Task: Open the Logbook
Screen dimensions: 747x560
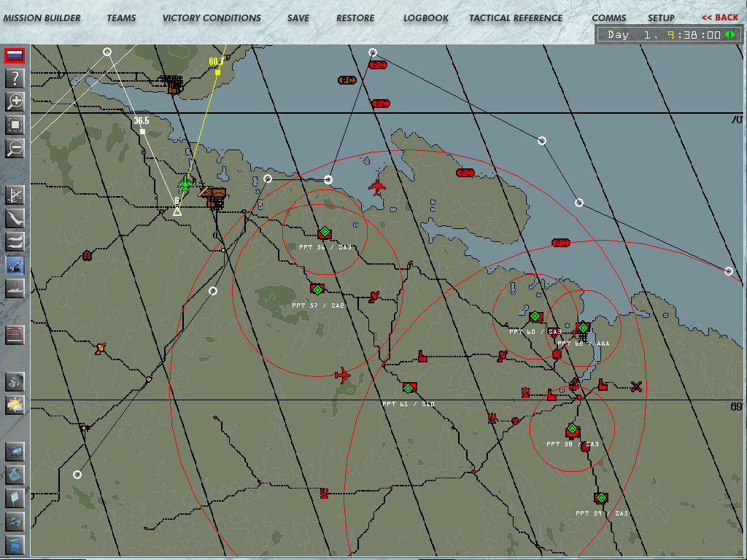Action: coord(426,18)
